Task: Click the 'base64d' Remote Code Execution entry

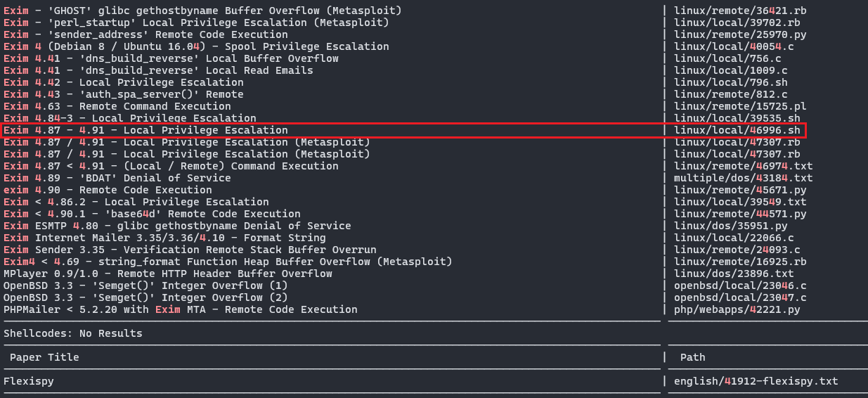Action: [x=152, y=214]
